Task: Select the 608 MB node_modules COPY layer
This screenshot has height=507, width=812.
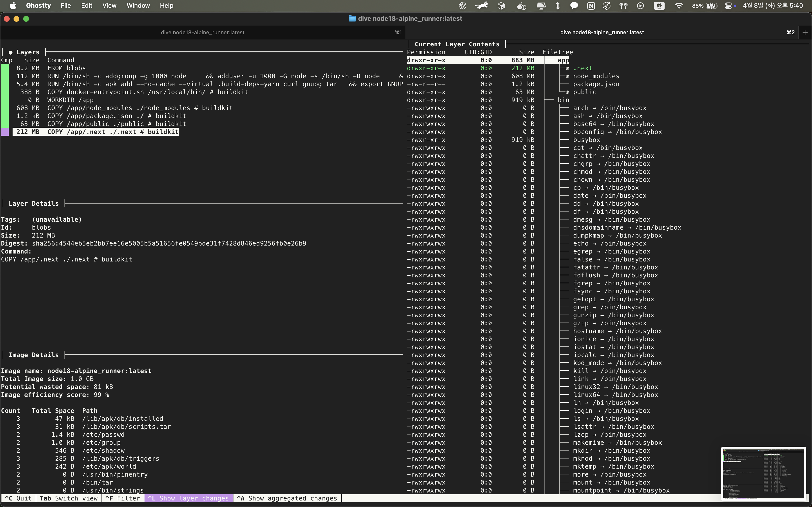Action: pyautogui.click(x=124, y=108)
